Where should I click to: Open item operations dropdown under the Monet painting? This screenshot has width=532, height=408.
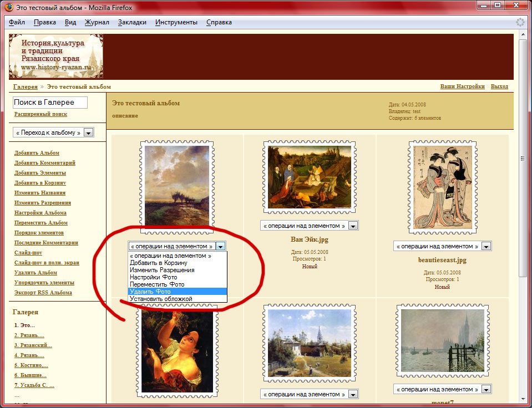click(443, 389)
